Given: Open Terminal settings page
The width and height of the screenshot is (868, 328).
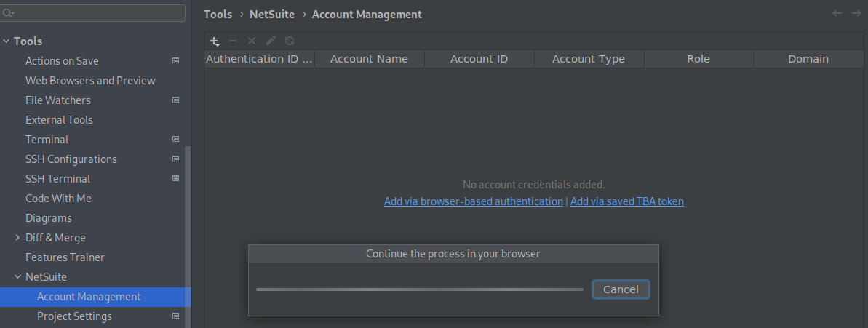Looking at the screenshot, I should point(47,140).
